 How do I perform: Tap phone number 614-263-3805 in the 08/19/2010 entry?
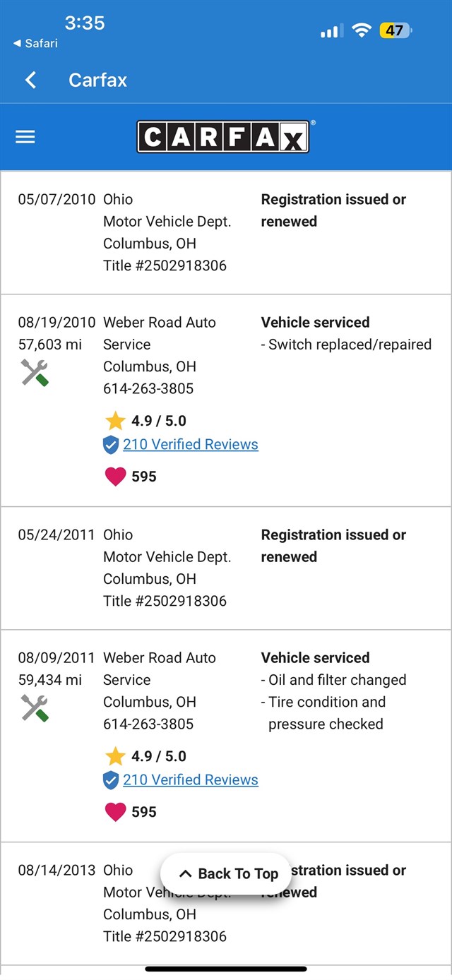[x=148, y=388]
